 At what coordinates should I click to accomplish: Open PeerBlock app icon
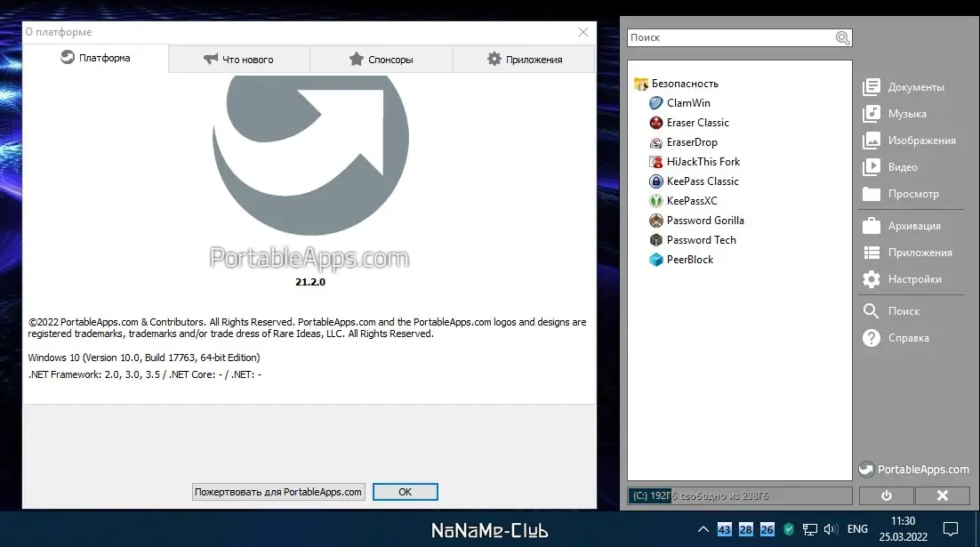coord(655,260)
